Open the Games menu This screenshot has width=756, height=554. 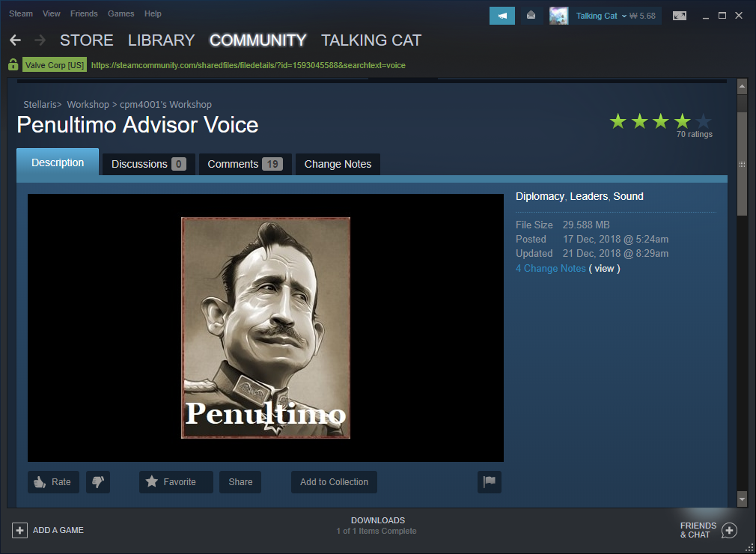pos(121,13)
